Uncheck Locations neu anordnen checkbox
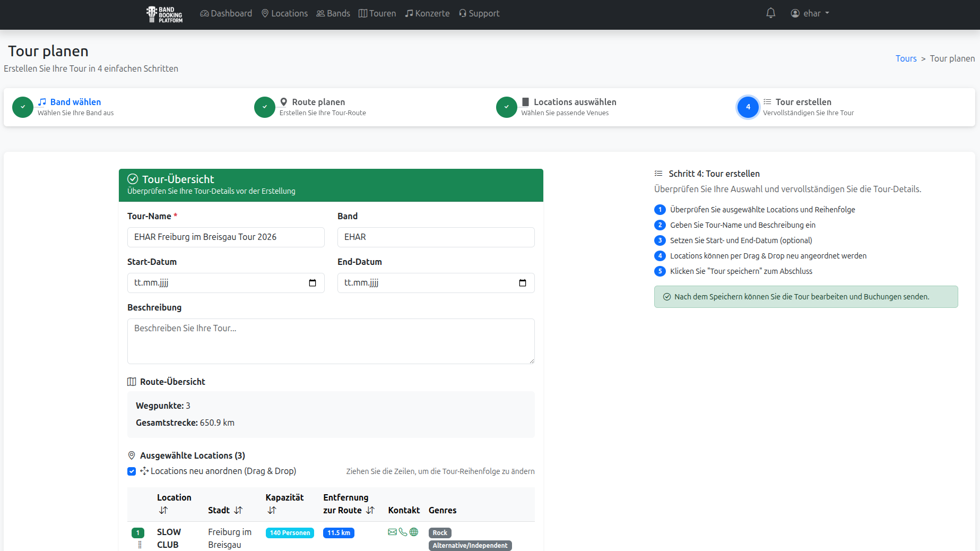980x551 pixels. [132, 471]
